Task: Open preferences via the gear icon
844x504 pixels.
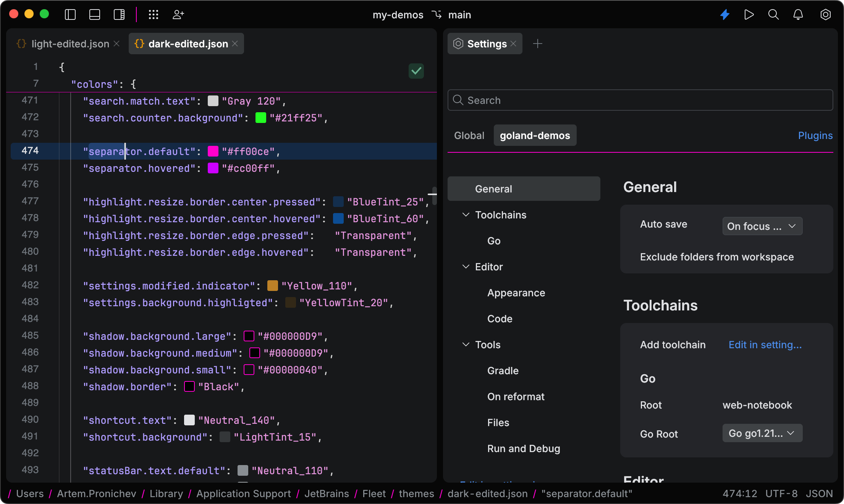Action: tap(825, 15)
